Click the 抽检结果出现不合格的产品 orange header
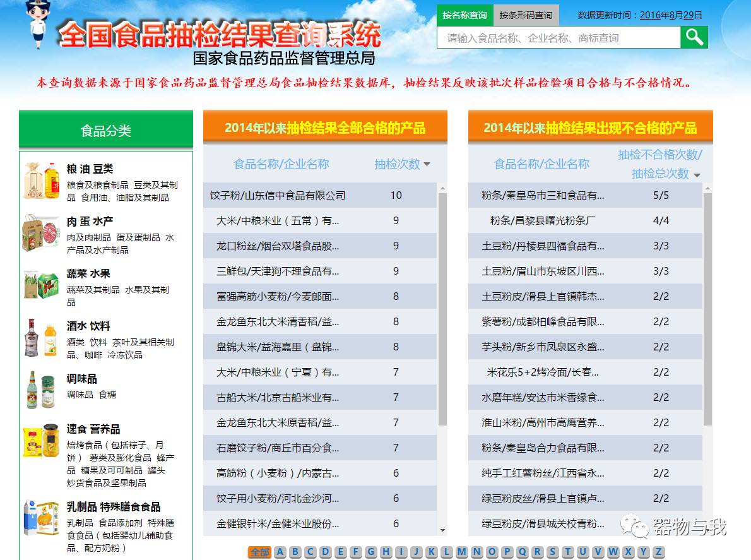The image size is (751, 560). tap(591, 128)
